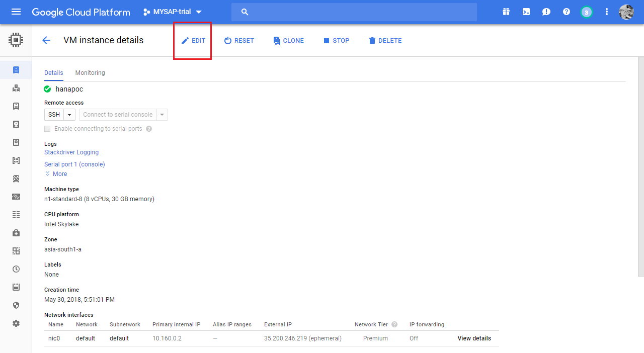Enable connecting to serial ports checkbox
The image size is (644, 353).
coord(47,129)
